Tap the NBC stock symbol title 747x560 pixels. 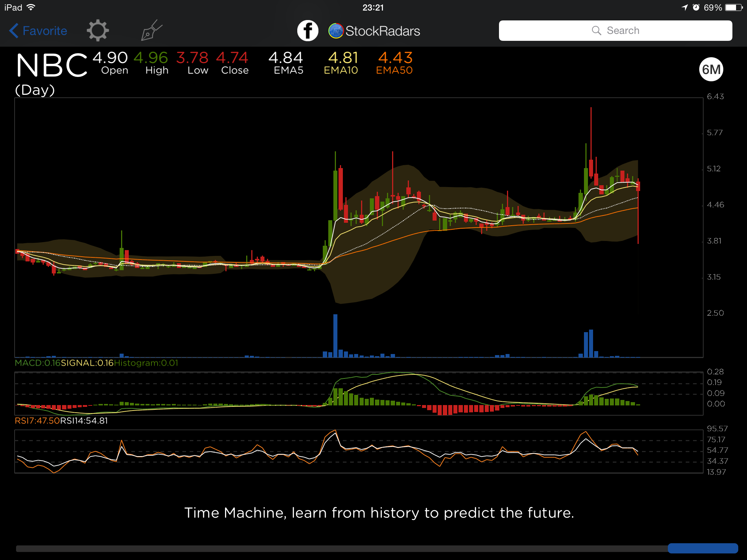pyautogui.click(x=52, y=66)
